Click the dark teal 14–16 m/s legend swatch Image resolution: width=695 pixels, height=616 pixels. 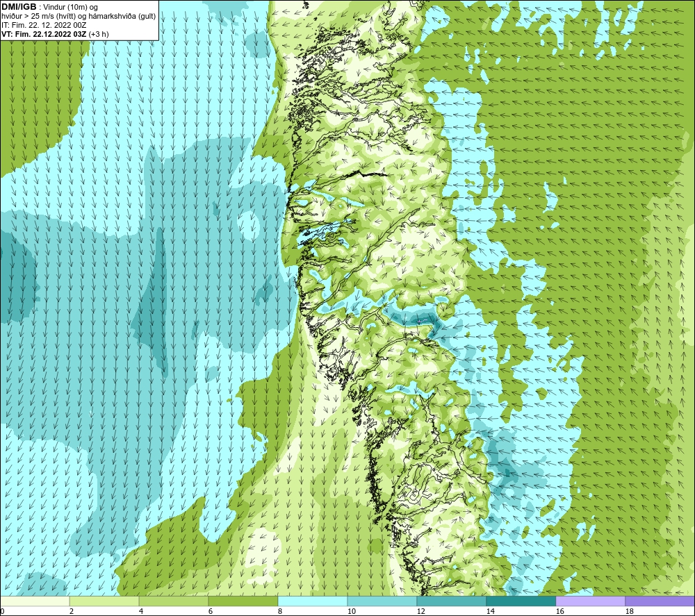coord(521,601)
